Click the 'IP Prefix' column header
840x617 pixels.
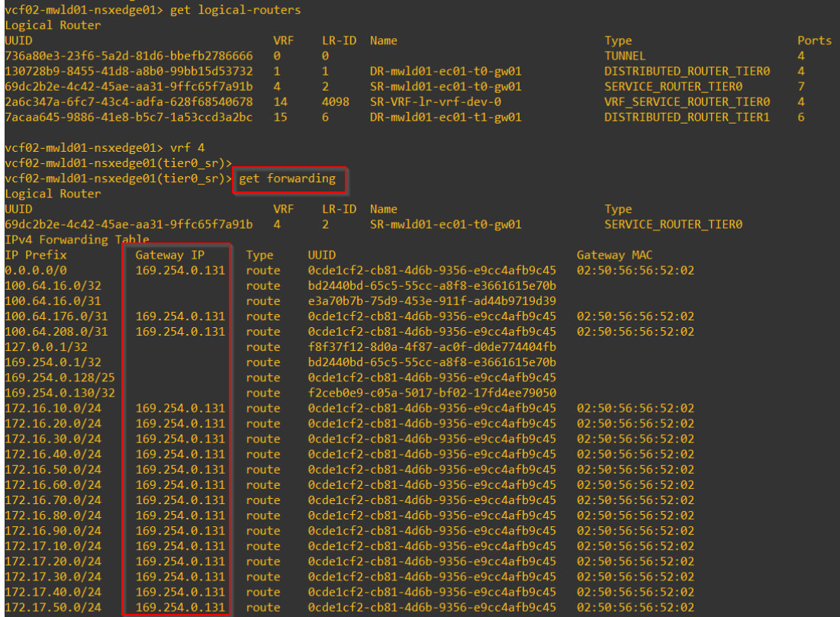[36, 255]
